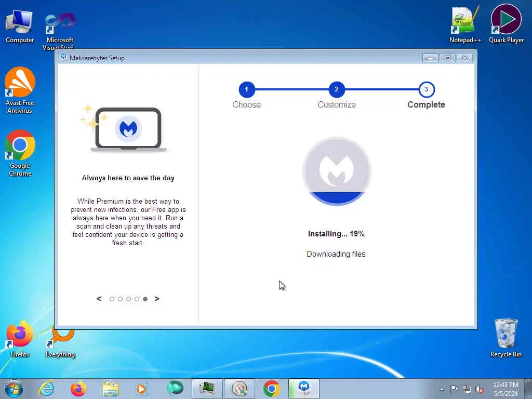Open Google Chrome desktop shortcut
This screenshot has width=532, height=399.
pyautogui.click(x=20, y=153)
